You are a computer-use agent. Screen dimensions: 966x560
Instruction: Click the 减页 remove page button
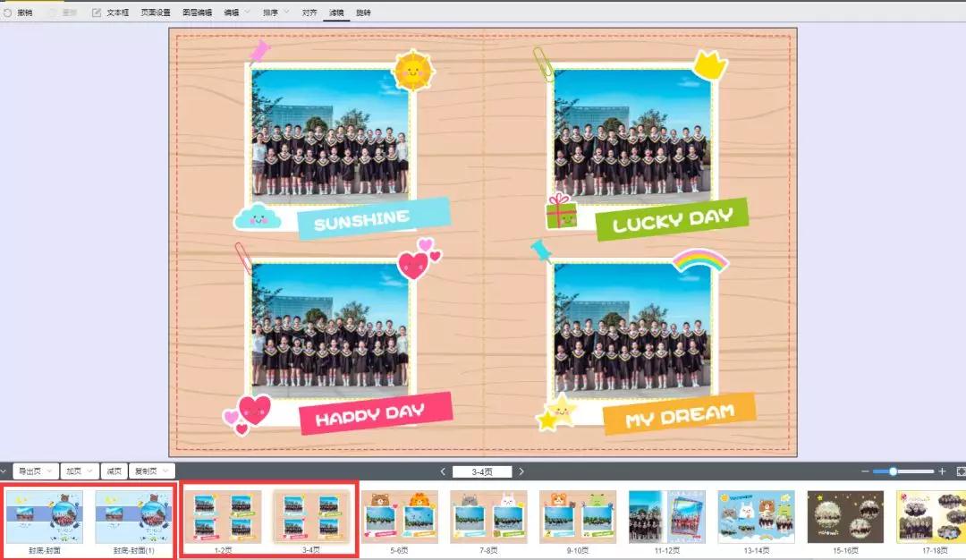(114, 471)
